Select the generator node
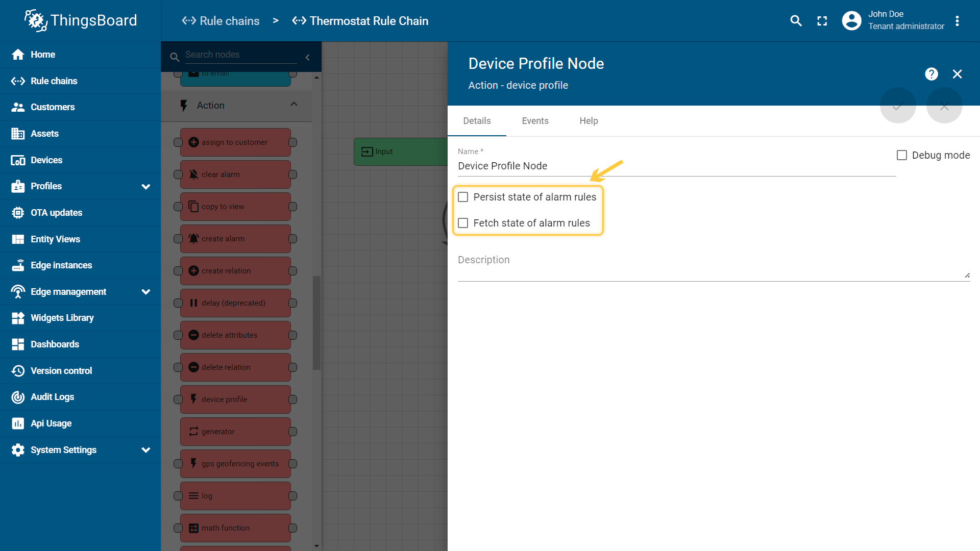Screen dimensions: 980x551 click(x=235, y=432)
